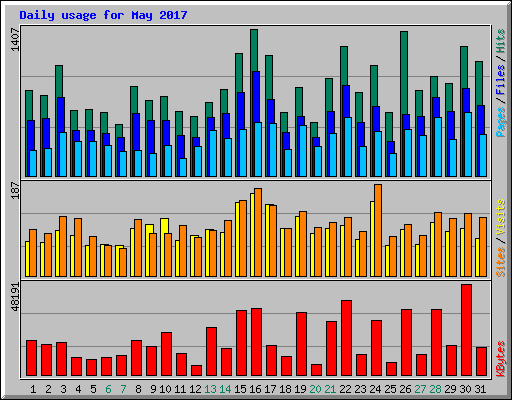Image resolution: width=512 pixels, height=400 pixels.
Task: Click the Sites legend label
Action: point(500,262)
